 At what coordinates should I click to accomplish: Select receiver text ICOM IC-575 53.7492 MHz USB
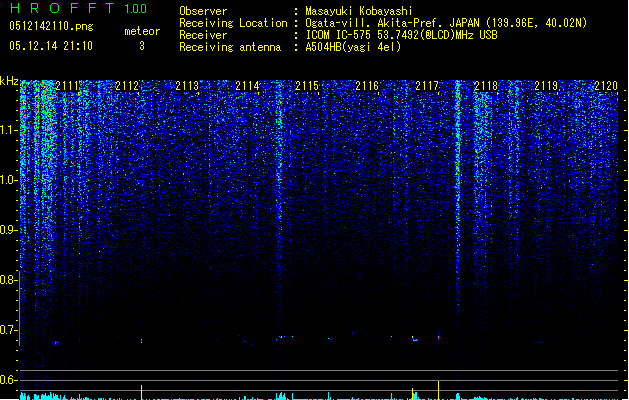pos(401,35)
